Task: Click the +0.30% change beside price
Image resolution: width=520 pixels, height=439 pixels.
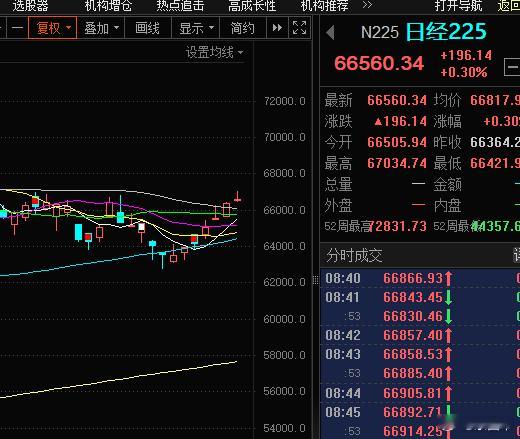Action: coord(464,72)
